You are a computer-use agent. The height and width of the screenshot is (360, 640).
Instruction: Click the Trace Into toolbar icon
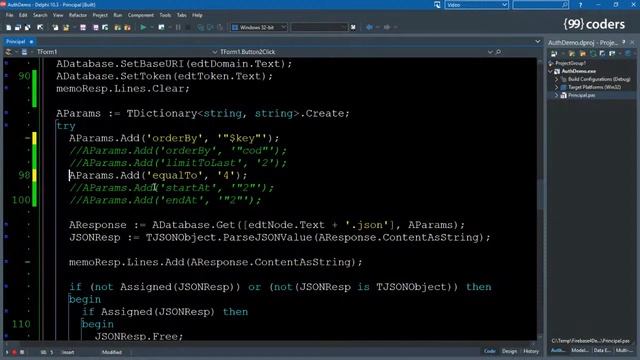(201, 27)
